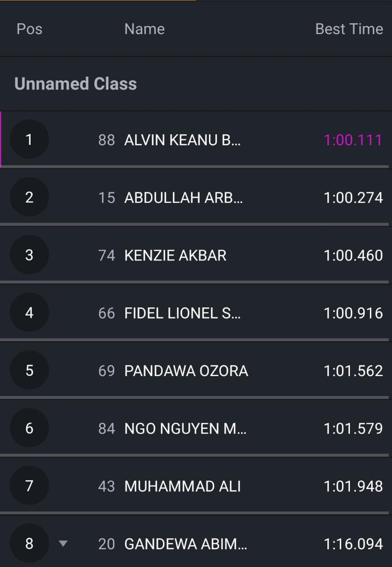Tap the position 4 circle badge
The width and height of the screenshot is (392, 567).
(x=29, y=313)
